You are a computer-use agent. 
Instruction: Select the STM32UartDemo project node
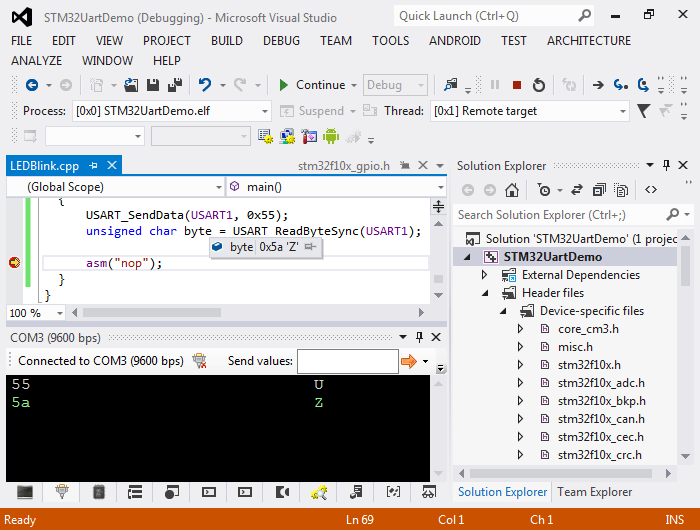(553, 257)
